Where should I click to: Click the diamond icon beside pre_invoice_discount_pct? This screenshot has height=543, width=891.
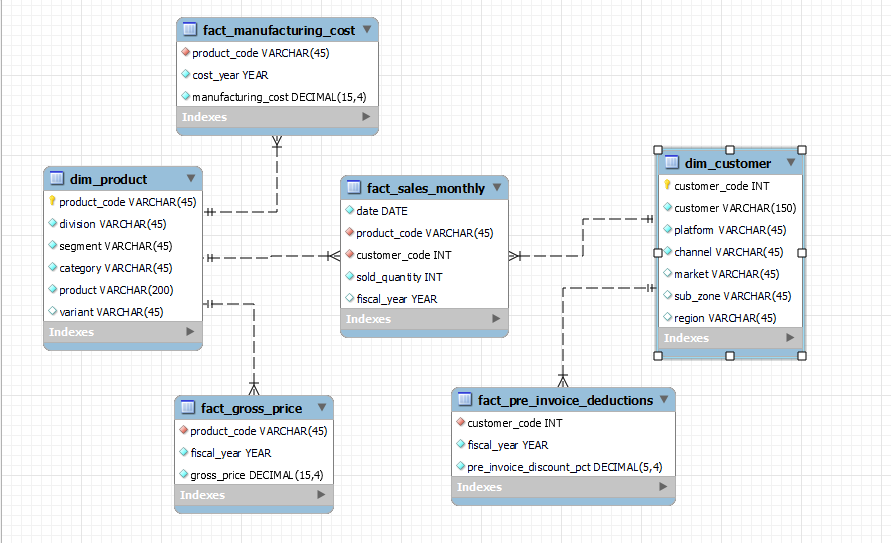click(461, 466)
